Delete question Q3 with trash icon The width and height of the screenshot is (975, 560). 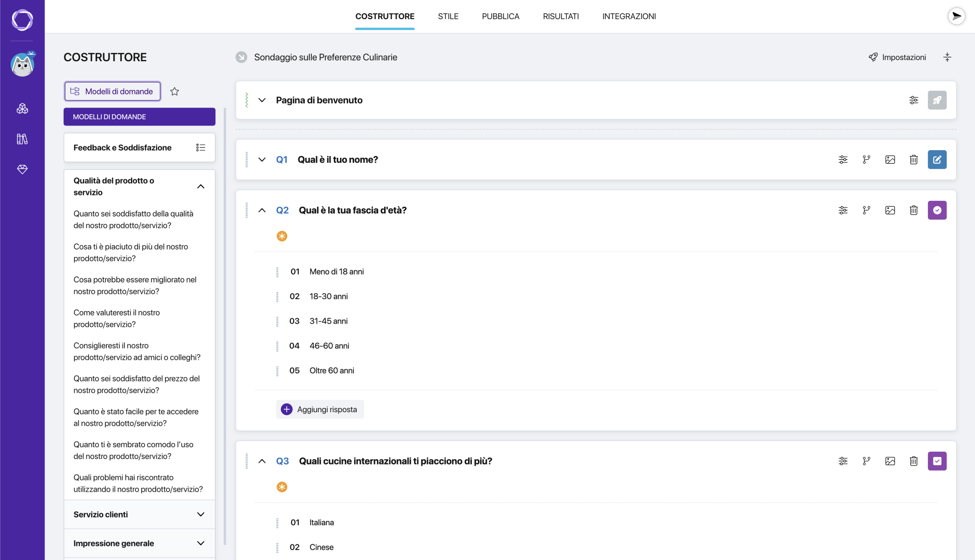click(914, 461)
